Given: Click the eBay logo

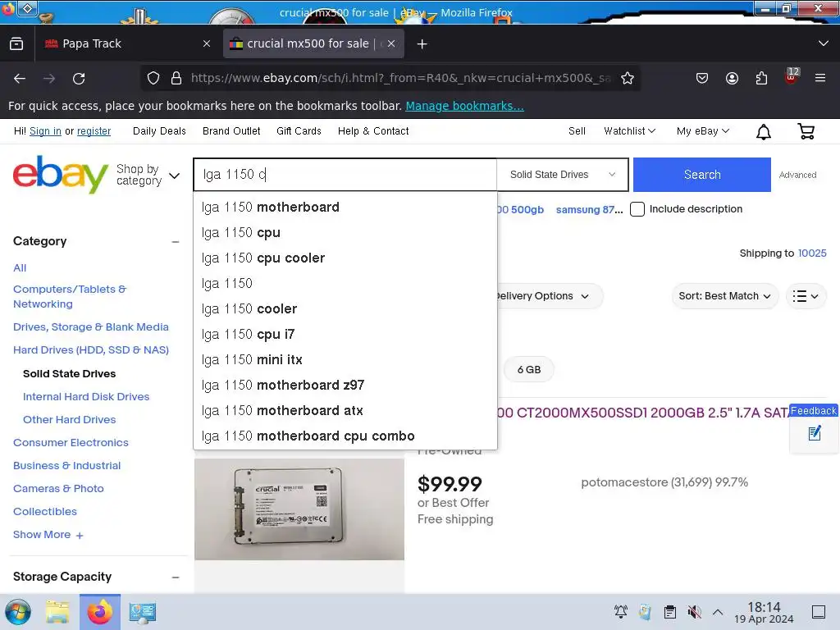Looking at the screenshot, I should 61,174.
